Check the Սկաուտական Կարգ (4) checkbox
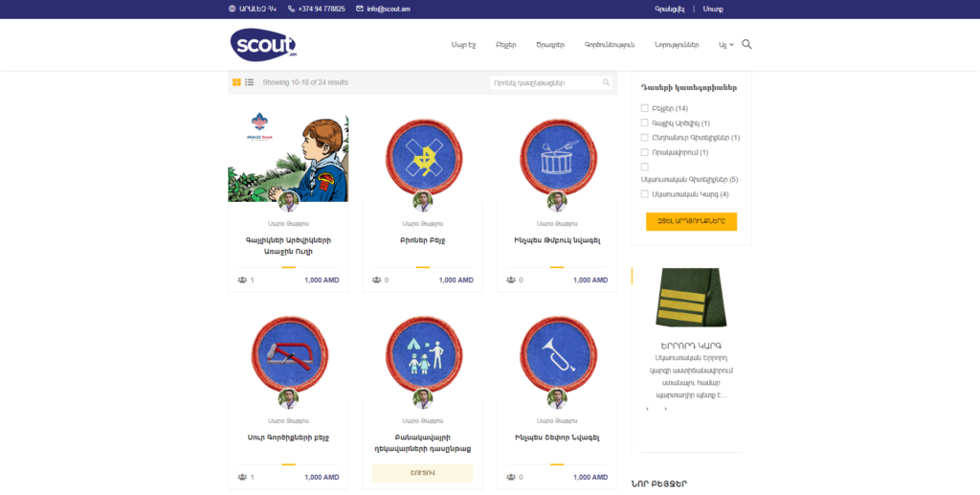 (644, 194)
